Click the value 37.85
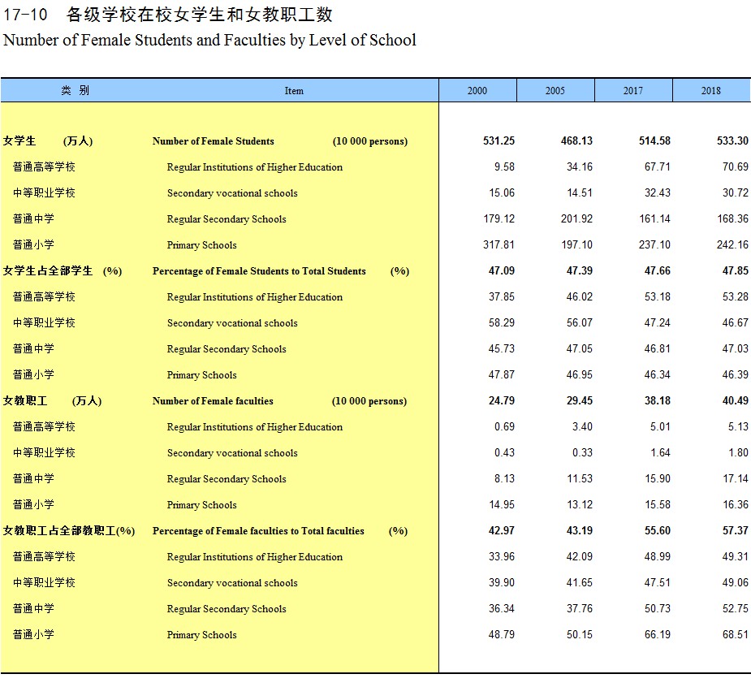 tap(502, 296)
